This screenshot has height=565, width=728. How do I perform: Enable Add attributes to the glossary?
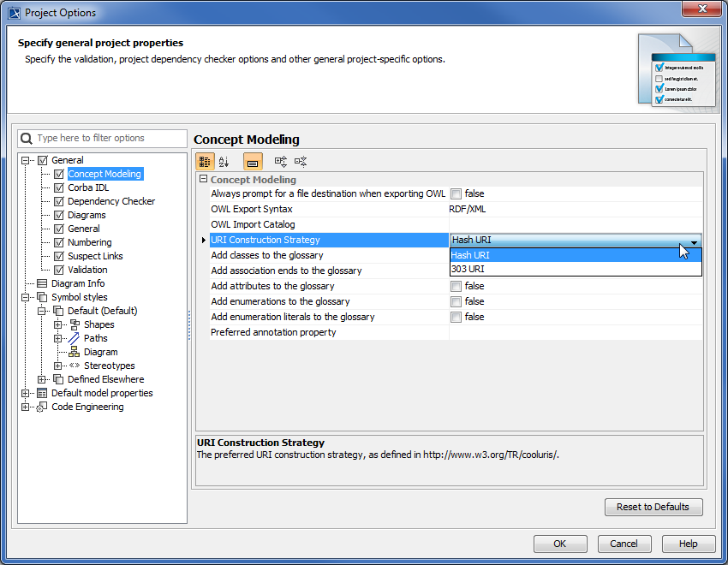point(456,286)
